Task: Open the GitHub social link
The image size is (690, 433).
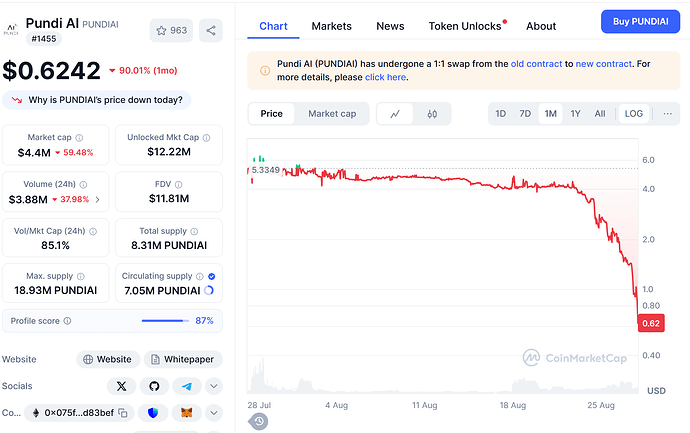Action: coord(154,386)
